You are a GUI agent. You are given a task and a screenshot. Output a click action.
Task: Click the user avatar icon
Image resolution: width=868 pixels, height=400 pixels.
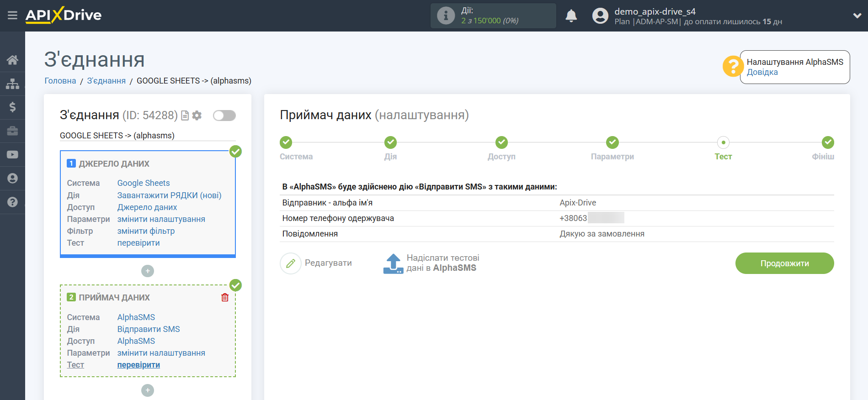point(600,16)
